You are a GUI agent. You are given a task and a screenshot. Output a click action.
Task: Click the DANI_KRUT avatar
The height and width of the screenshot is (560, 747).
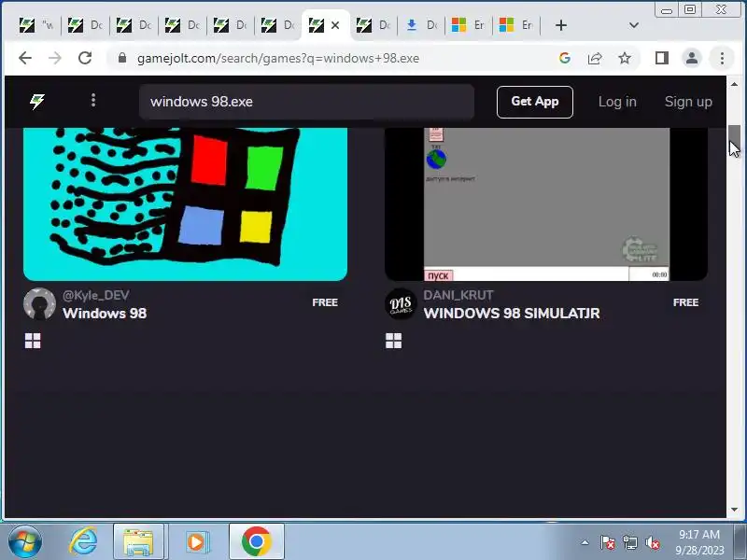401,304
